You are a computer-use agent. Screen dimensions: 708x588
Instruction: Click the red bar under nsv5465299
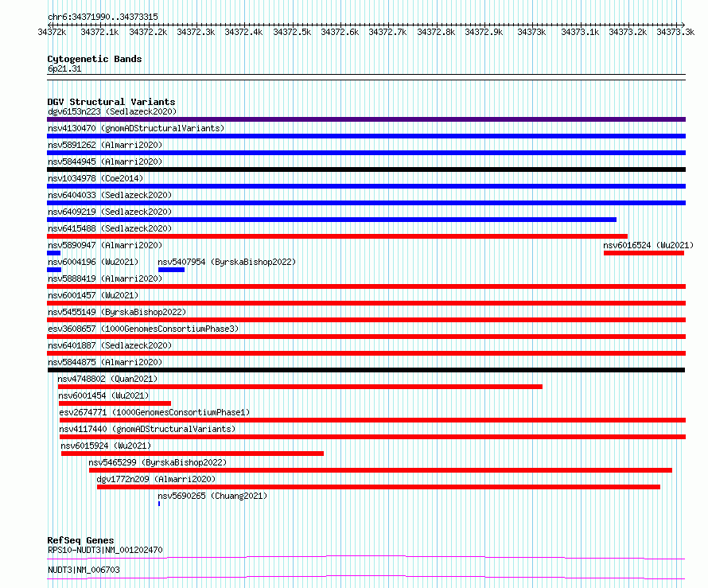pyautogui.click(x=380, y=470)
